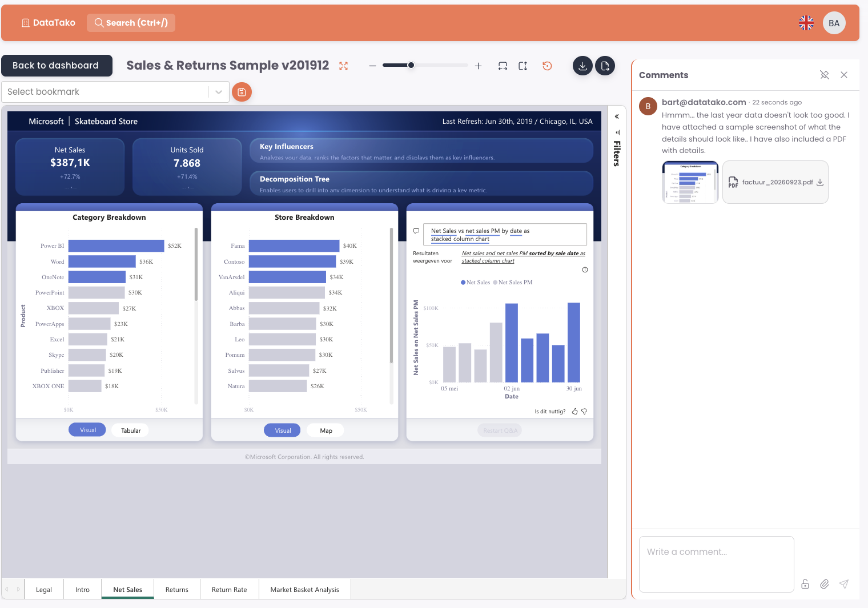Select the Net Sales page tab

point(128,590)
